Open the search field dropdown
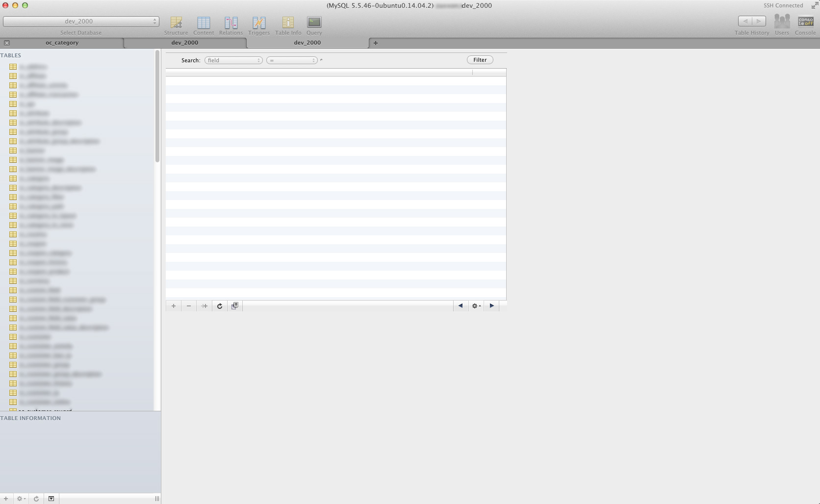 233,60
